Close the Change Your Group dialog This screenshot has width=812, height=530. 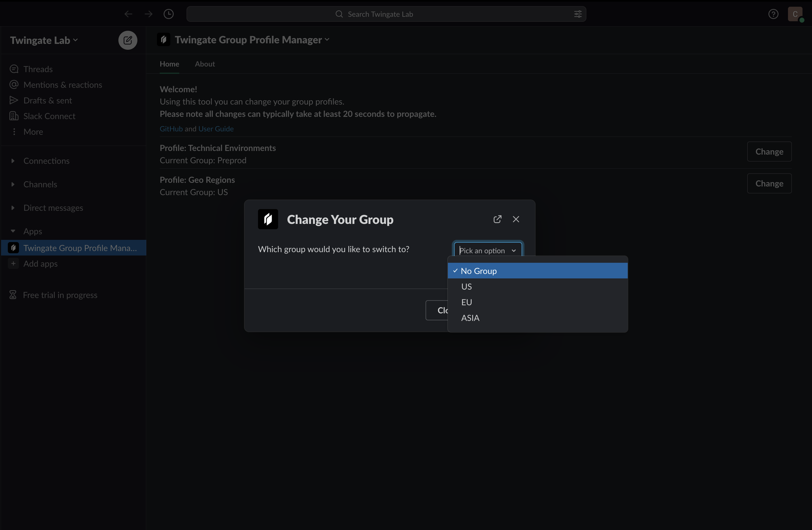point(515,219)
